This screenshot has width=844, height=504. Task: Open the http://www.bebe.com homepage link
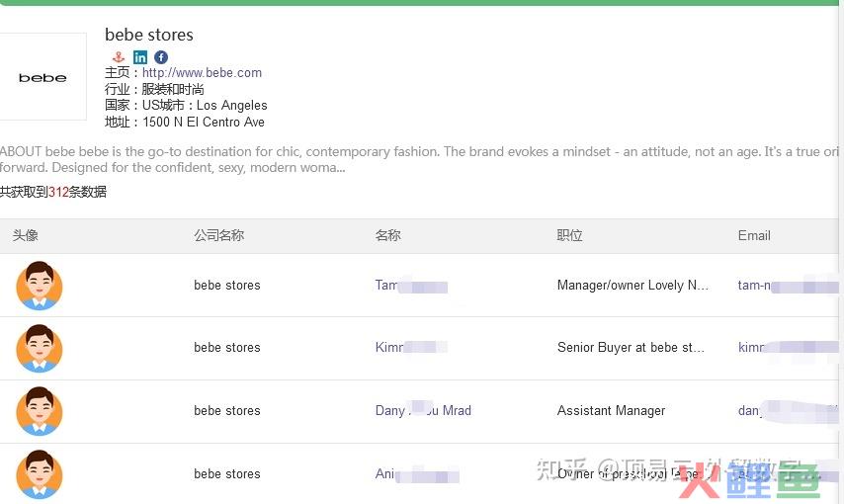202,73
